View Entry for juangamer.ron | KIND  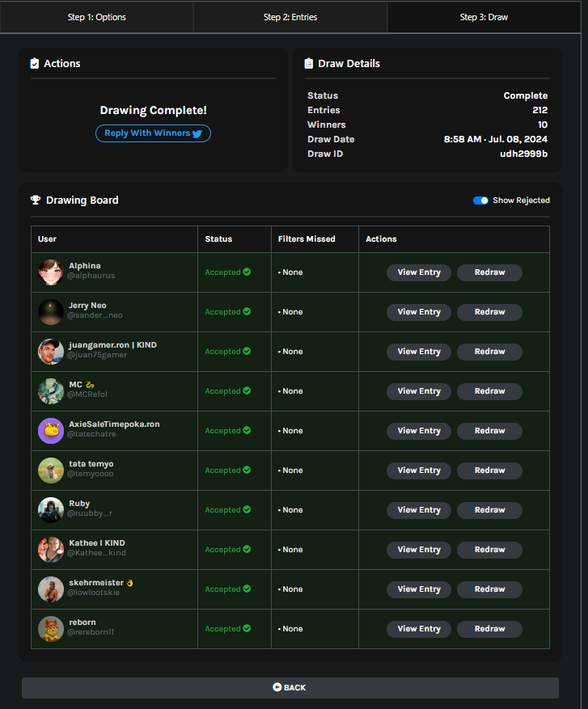(x=419, y=352)
